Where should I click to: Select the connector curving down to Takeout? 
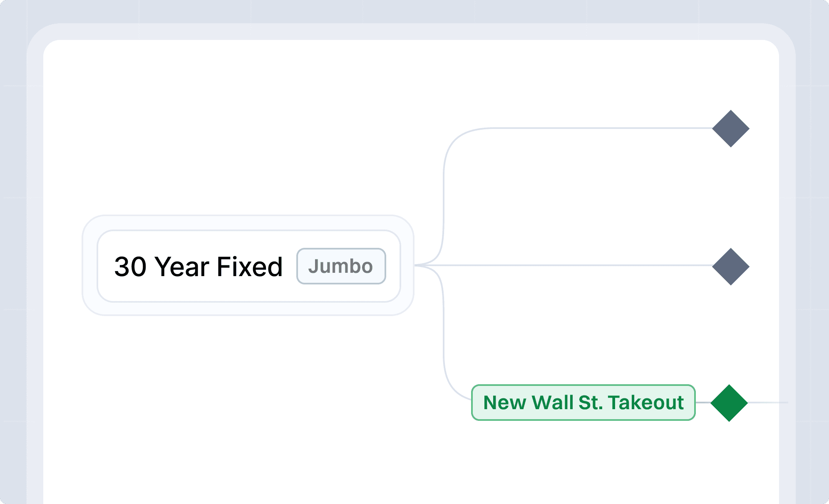point(444,333)
